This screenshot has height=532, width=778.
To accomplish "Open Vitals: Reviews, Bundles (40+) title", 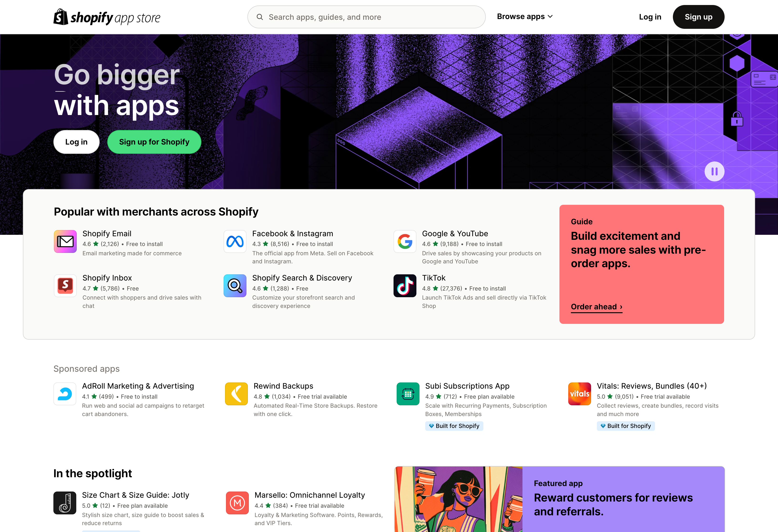I will [x=651, y=386].
